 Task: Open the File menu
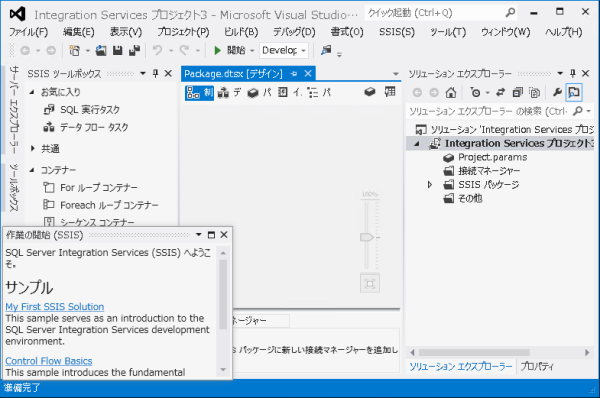pyautogui.click(x=29, y=32)
